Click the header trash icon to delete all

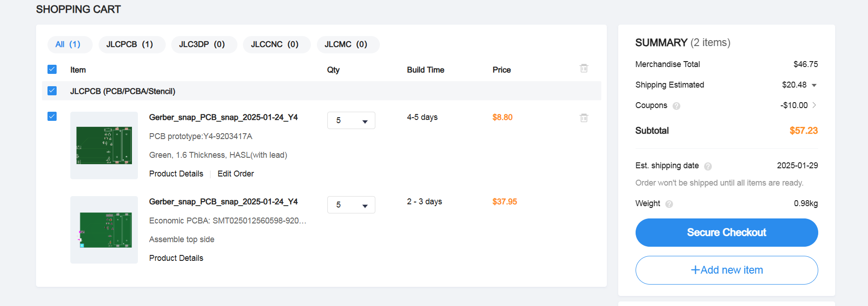584,68
